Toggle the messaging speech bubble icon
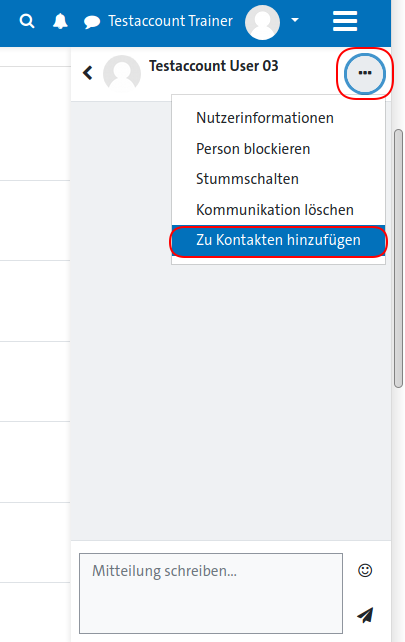 tap(92, 22)
